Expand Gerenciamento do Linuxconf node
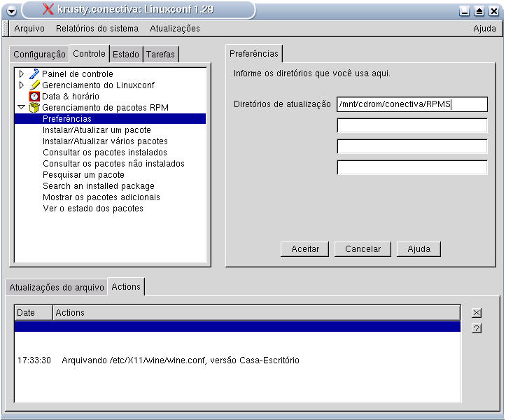The height and width of the screenshot is (420, 506). click(x=22, y=85)
